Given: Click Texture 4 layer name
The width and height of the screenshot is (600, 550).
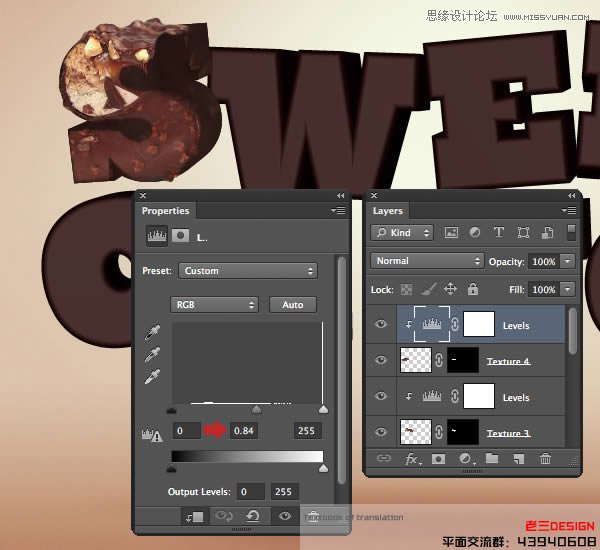Looking at the screenshot, I should 508,361.
